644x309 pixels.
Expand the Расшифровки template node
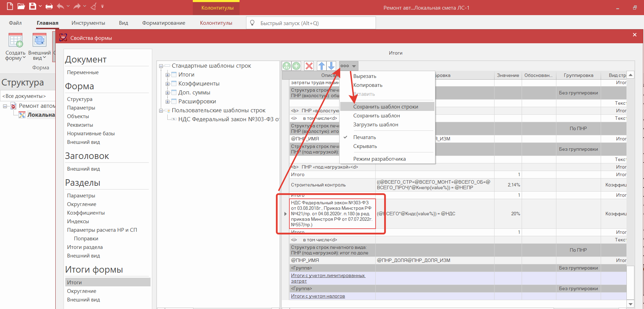pyautogui.click(x=167, y=102)
